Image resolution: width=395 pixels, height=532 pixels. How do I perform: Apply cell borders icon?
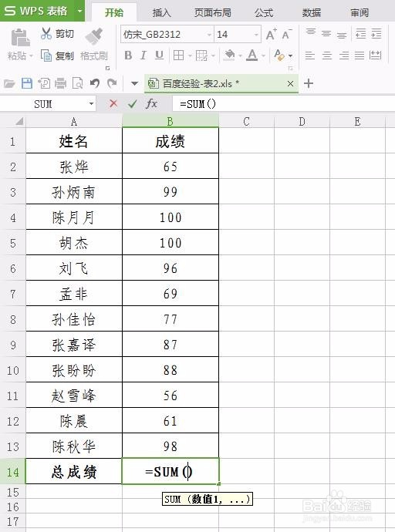click(x=178, y=55)
